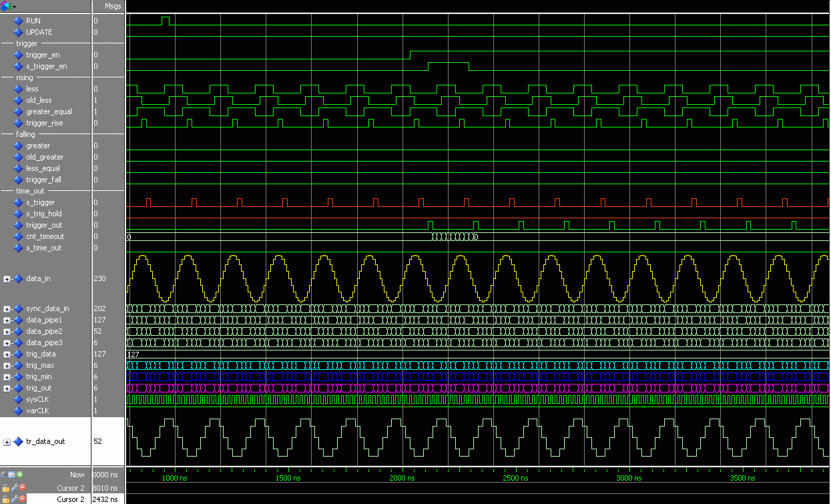The width and height of the screenshot is (831, 504).
Task: Expand the tr_data_out bus
Action: tap(7, 442)
